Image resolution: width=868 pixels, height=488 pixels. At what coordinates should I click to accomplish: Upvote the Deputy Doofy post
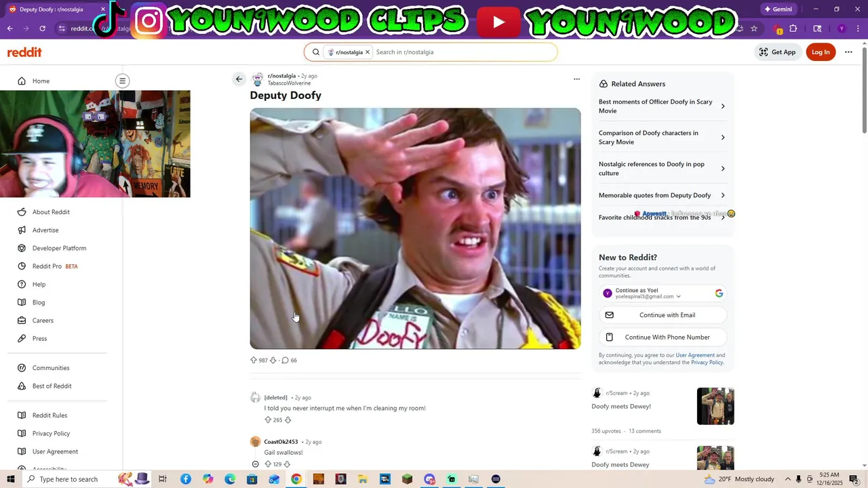point(254,361)
